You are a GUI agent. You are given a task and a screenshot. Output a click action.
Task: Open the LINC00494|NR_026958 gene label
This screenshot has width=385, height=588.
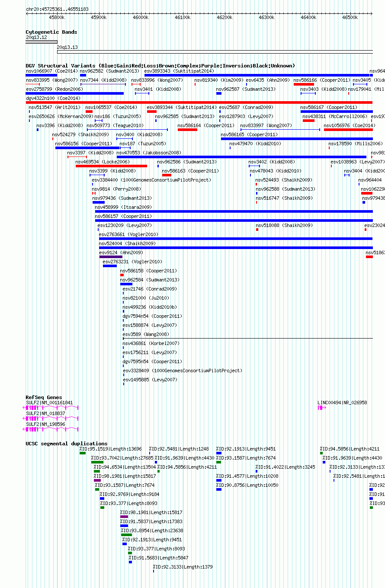pyautogui.click(x=342, y=403)
